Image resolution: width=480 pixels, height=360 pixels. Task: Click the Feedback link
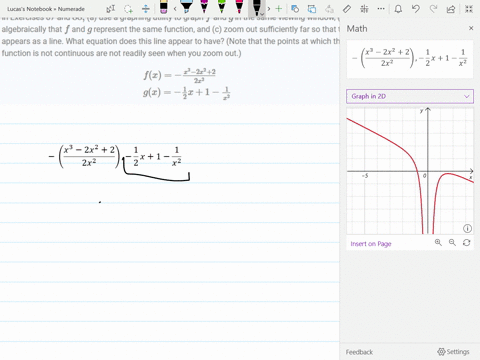tap(359, 352)
